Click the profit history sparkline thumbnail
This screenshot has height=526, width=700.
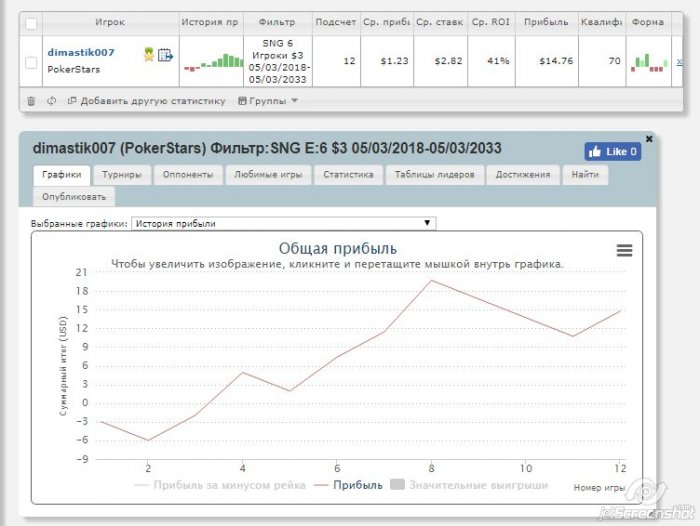[213, 61]
